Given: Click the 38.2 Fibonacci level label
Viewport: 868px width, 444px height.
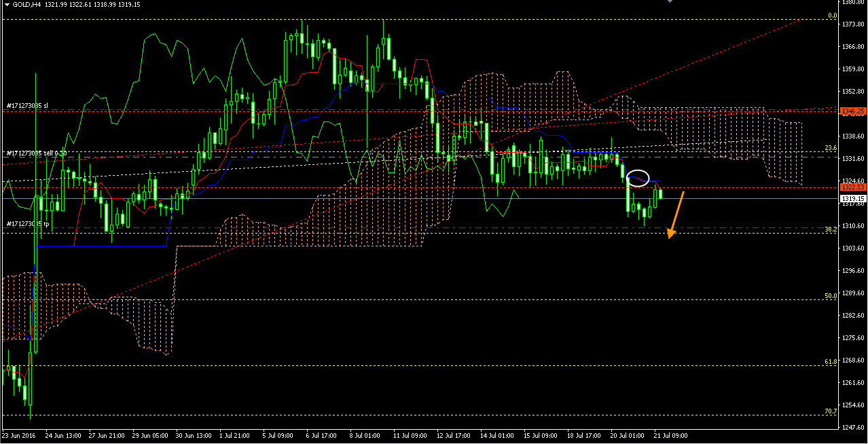Looking at the screenshot, I should [x=831, y=229].
